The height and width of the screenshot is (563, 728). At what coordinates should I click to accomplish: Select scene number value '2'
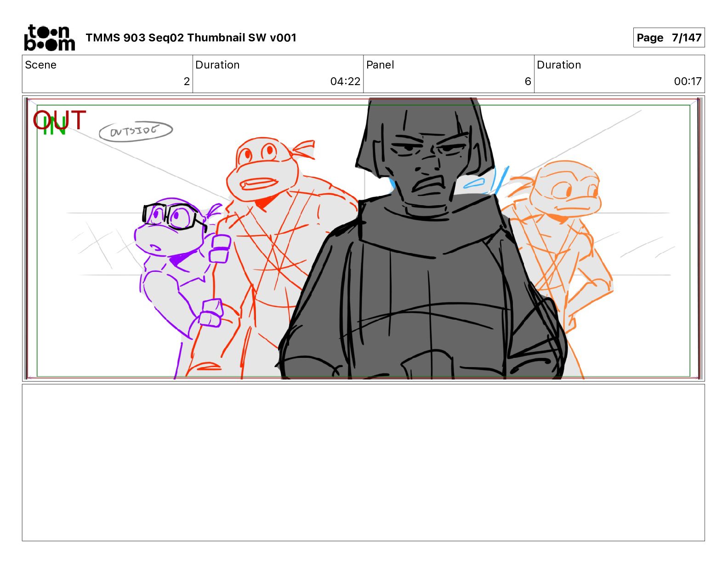(x=187, y=81)
